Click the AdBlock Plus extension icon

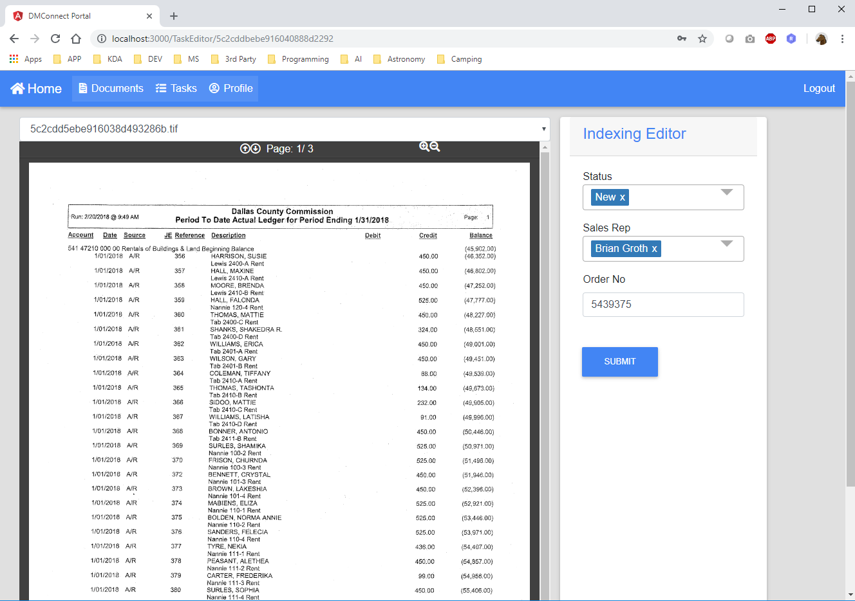(x=770, y=39)
